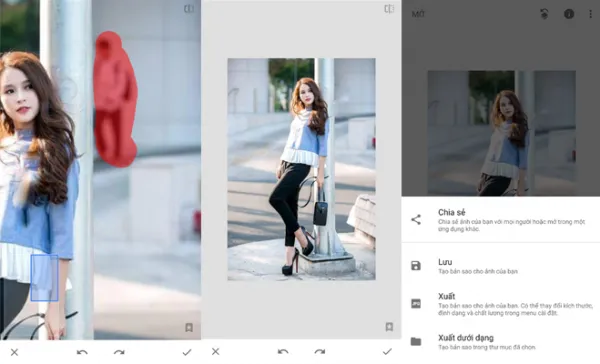
Task: Tap the JPG export icon
Action: coord(416,304)
